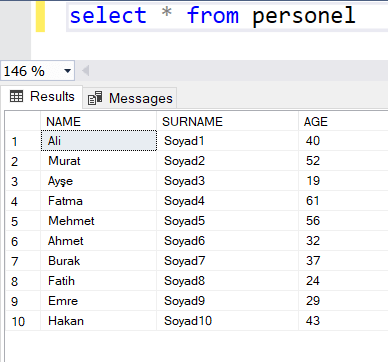This screenshot has width=388, height=362.
Task: Select the Soyad8 surname cell
Action: pos(227,281)
